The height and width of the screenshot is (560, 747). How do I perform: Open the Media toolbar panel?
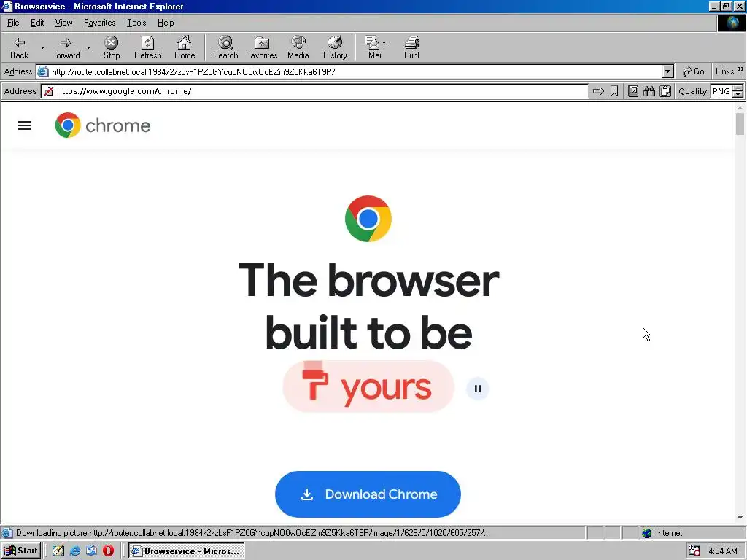coord(298,47)
